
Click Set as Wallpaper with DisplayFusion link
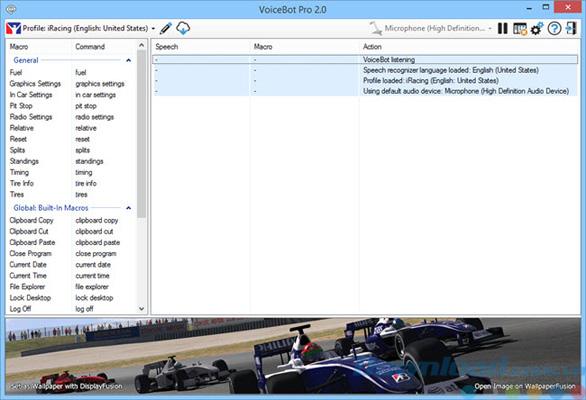pos(66,386)
